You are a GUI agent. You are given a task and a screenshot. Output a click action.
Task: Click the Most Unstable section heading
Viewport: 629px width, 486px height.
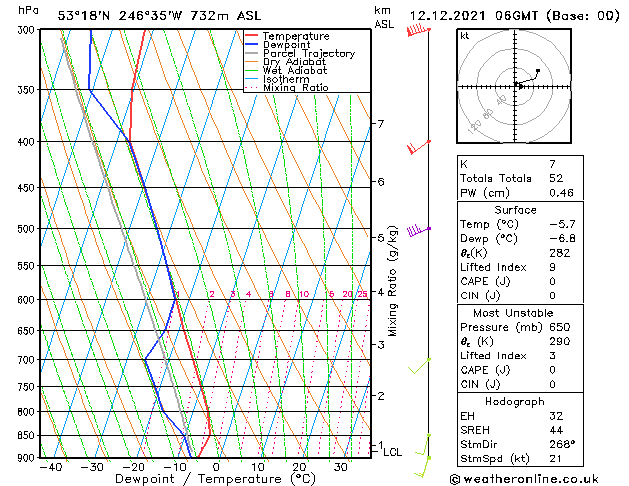point(513,313)
